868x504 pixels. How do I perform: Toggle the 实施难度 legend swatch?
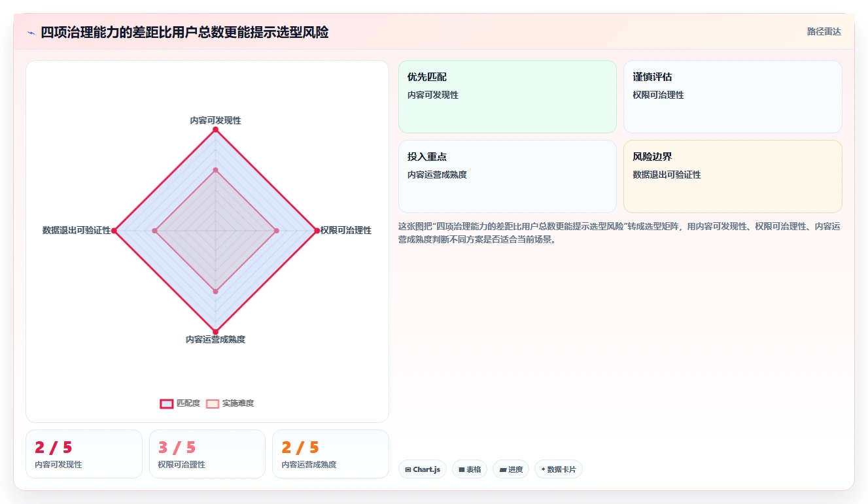click(213, 403)
